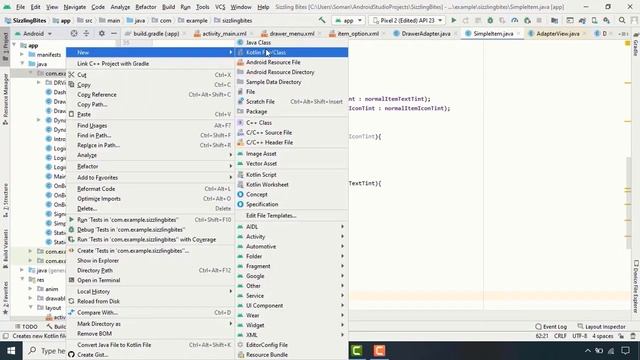Click the Windows Start button
Screen dimensions: 640x360
coord(11,351)
